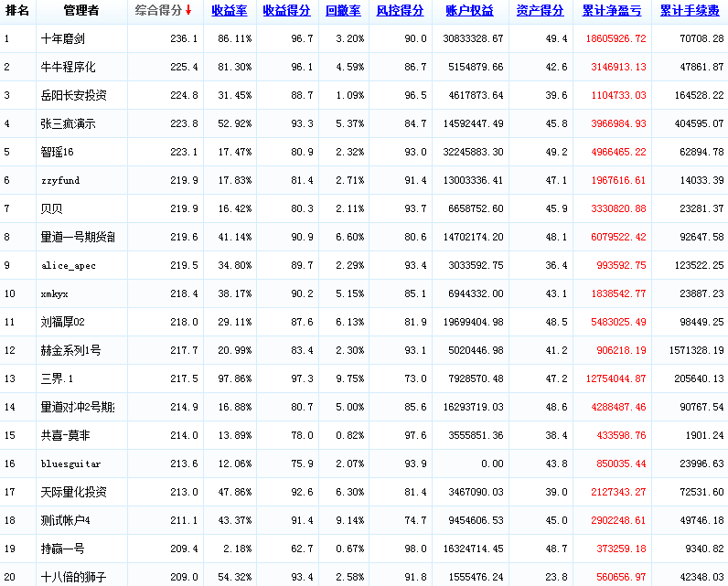
Task: Click manager name zzyfund
Action: click(60, 181)
